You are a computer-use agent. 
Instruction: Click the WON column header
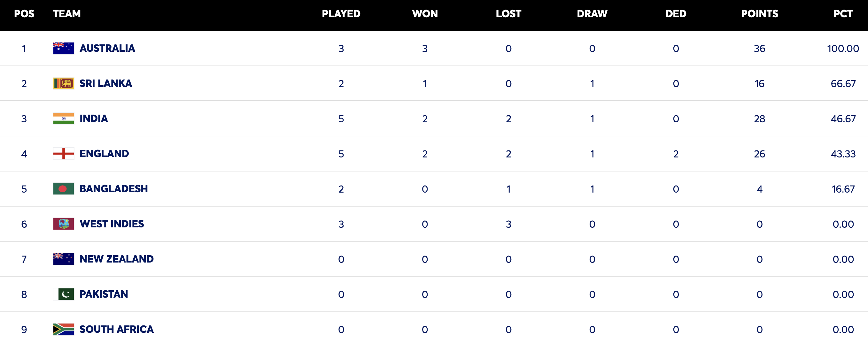click(x=424, y=14)
